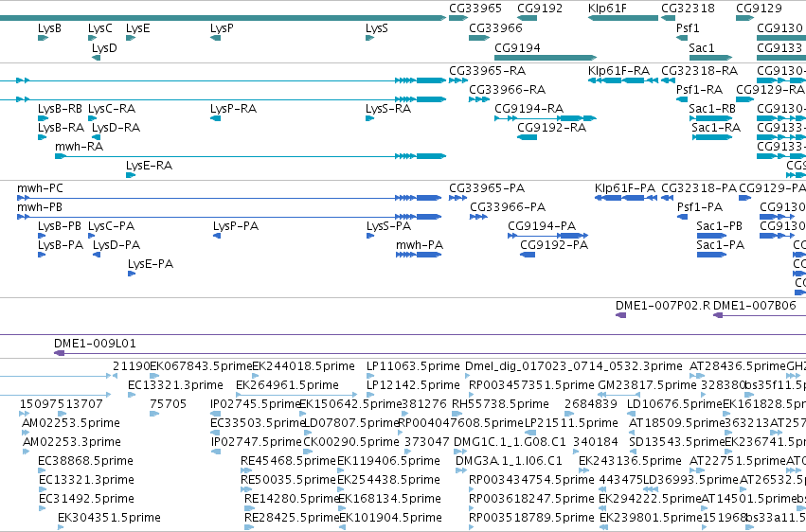This screenshot has width=806, height=532.
Task: Select the LysC gene arrow glyph
Action: click(92, 38)
